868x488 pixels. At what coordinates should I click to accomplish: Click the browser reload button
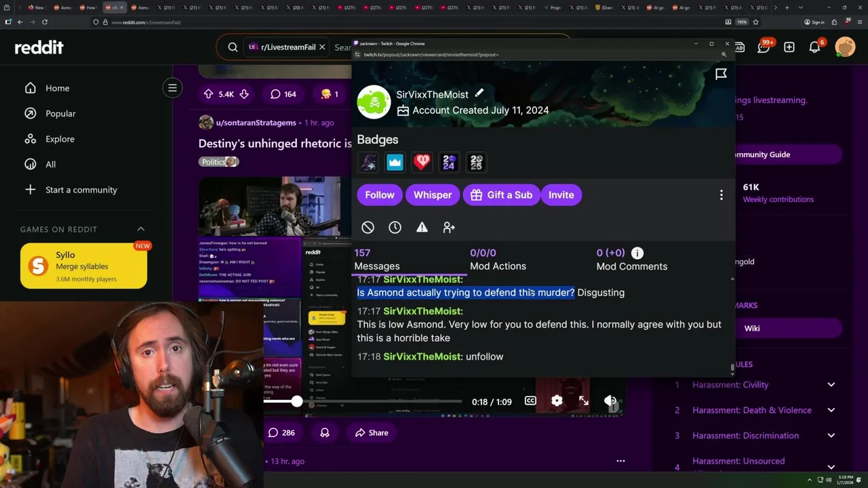click(x=45, y=22)
